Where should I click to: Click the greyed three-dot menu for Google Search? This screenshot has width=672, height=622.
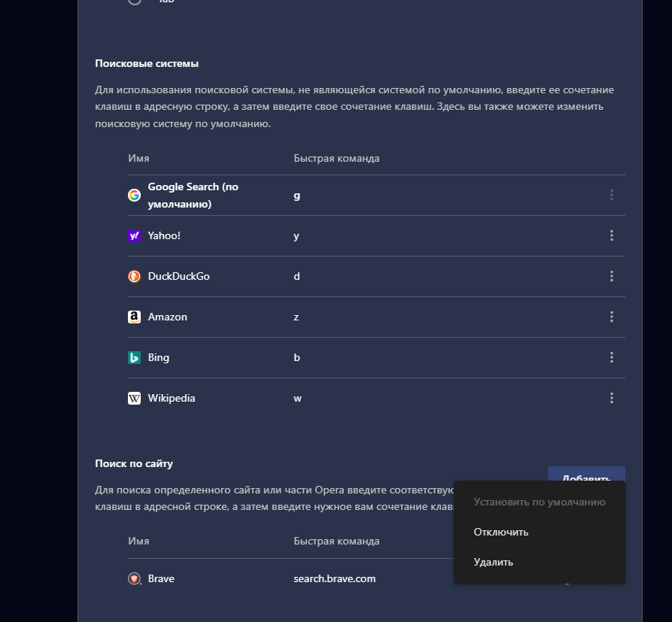[x=611, y=196]
